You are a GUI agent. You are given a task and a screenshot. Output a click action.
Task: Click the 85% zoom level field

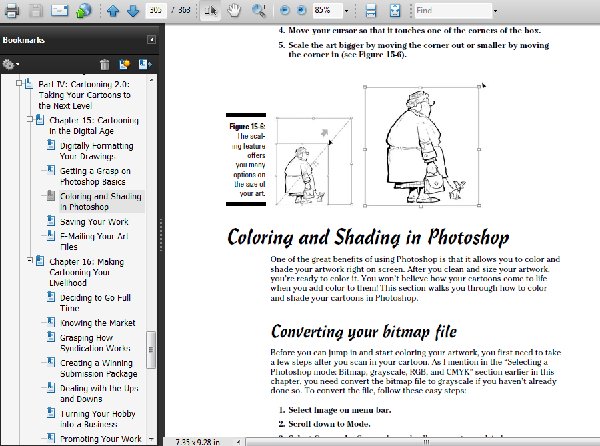pyautogui.click(x=326, y=10)
